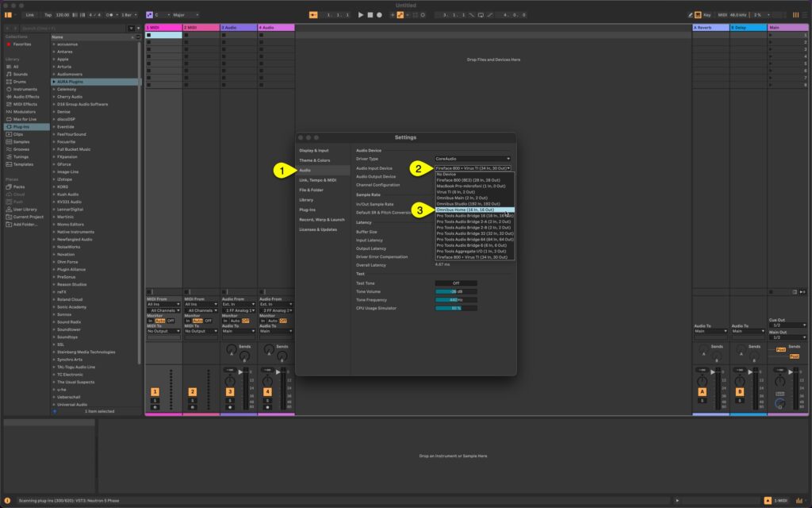Deactivate track 1 via its activator button

[x=155, y=391]
